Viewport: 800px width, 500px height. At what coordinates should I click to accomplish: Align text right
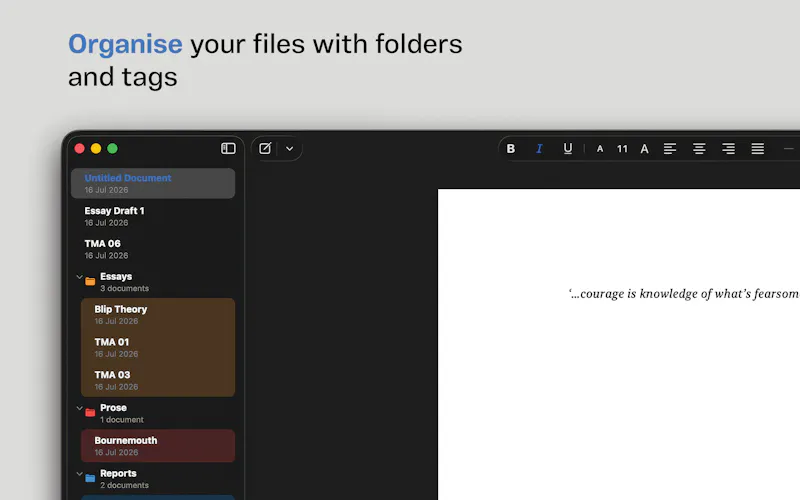pos(728,148)
